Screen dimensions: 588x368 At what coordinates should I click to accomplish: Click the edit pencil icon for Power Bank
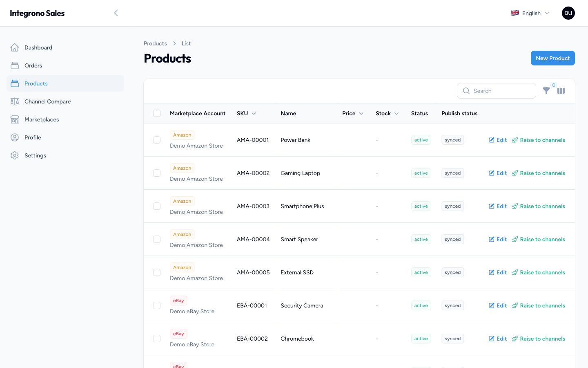click(492, 140)
